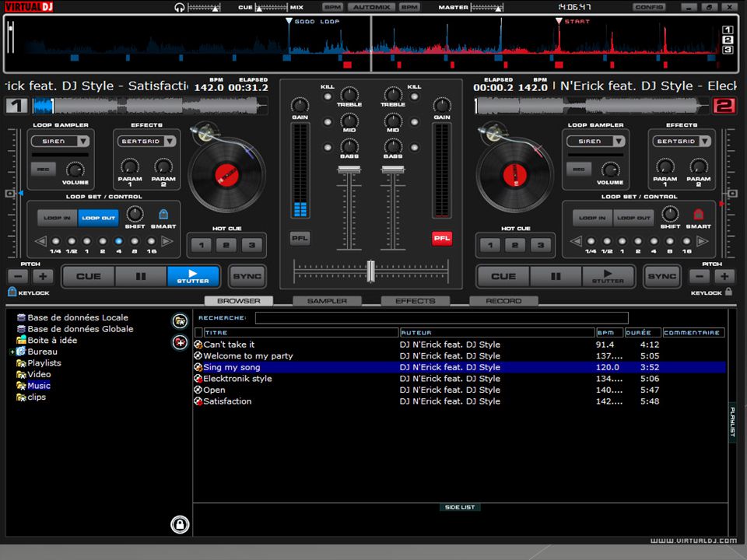Select deck 2 loop length 16
The width and height of the screenshot is (747, 560).
(686, 241)
